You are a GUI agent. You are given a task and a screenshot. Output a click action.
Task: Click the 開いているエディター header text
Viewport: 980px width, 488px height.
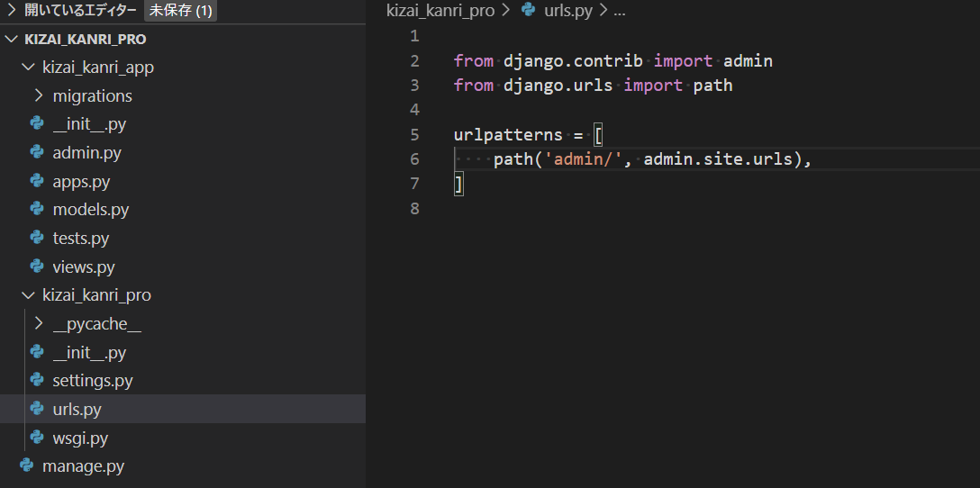[x=80, y=11]
